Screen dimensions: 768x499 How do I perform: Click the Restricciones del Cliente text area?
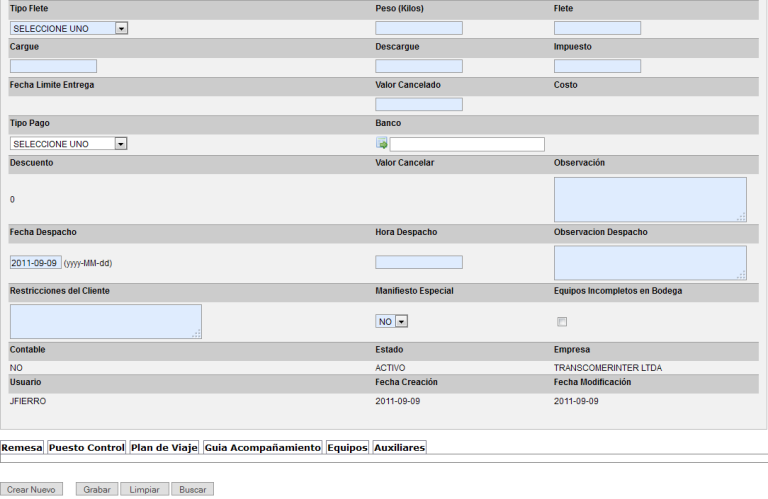click(105, 321)
